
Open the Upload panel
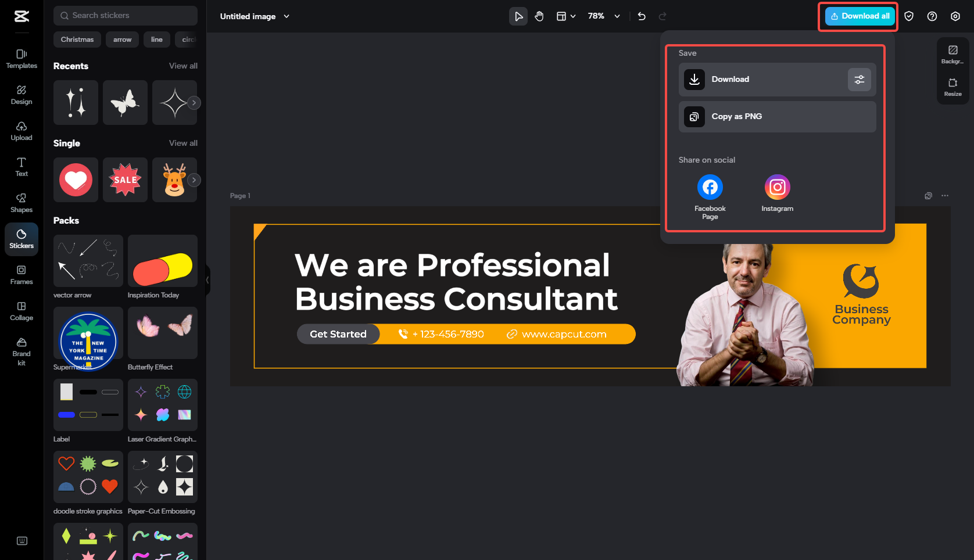click(21, 131)
